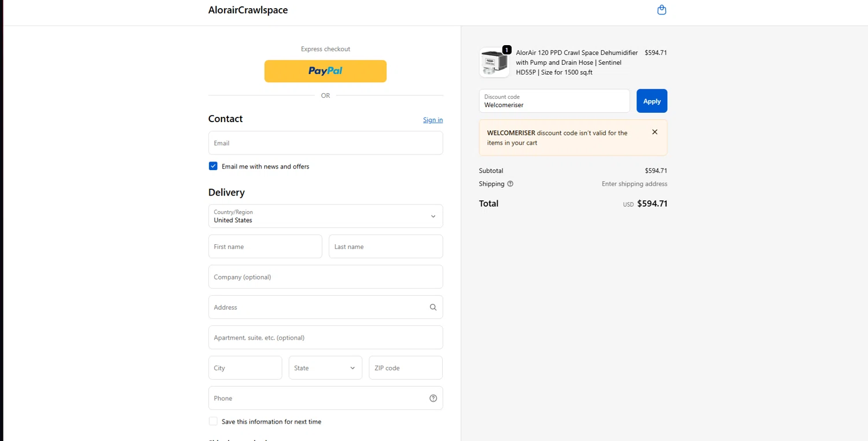Click the dehumidifier product thumbnail

tap(494, 63)
